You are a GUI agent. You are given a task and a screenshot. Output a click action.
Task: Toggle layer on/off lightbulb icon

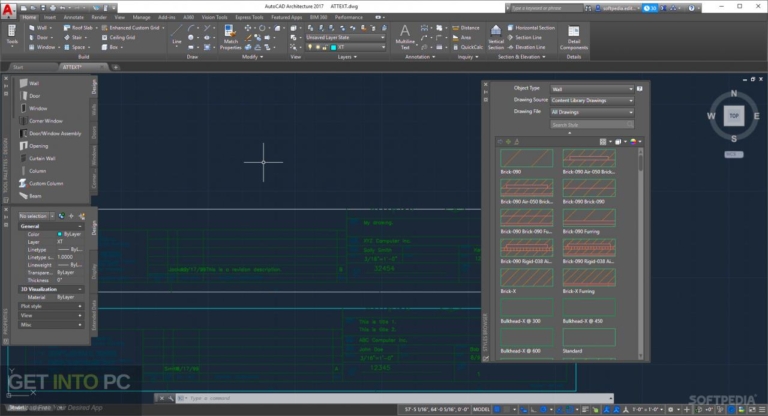coord(310,47)
